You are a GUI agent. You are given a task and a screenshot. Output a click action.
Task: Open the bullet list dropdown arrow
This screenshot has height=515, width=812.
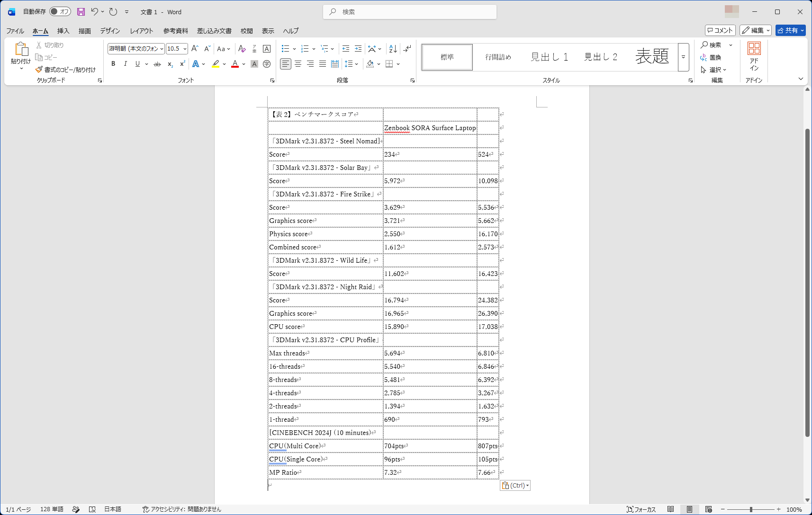[x=294, y=49]
